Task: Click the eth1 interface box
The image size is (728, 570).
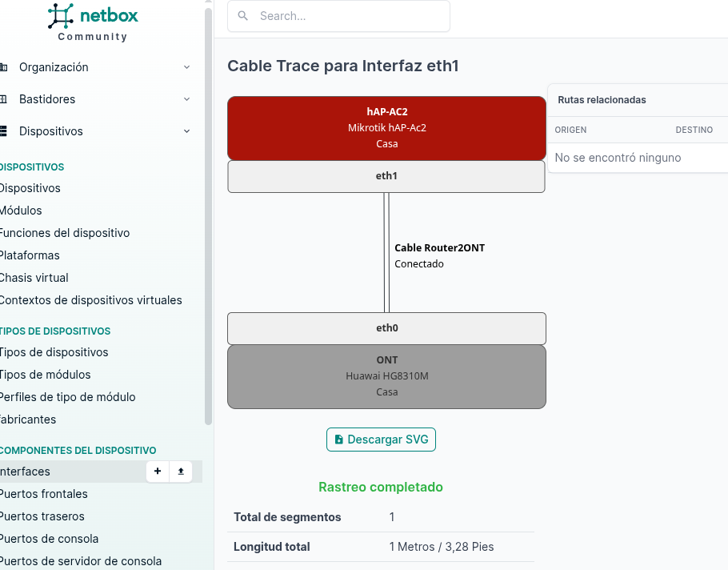Action: 386,176
